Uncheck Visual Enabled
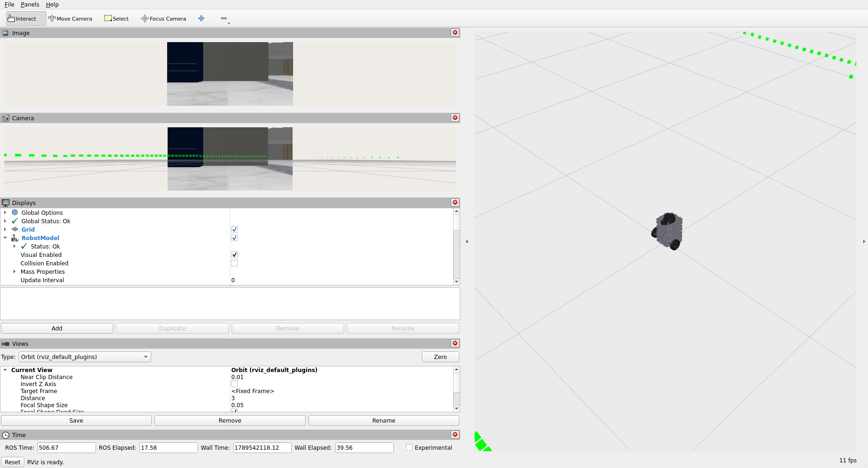The height and width of the screenshot is (468, 868). (x=235, y=255)
